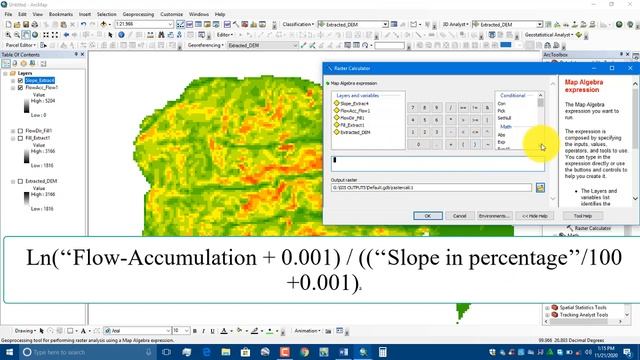Click the Drawing toolbar select arrow icon
Screen dimensions: 640x360
(x=41, y=331)
